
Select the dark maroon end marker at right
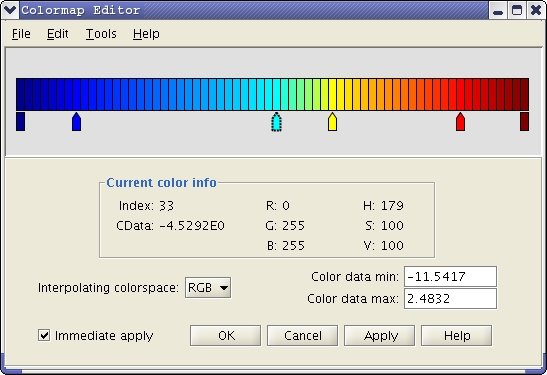[x=524, y=121]
